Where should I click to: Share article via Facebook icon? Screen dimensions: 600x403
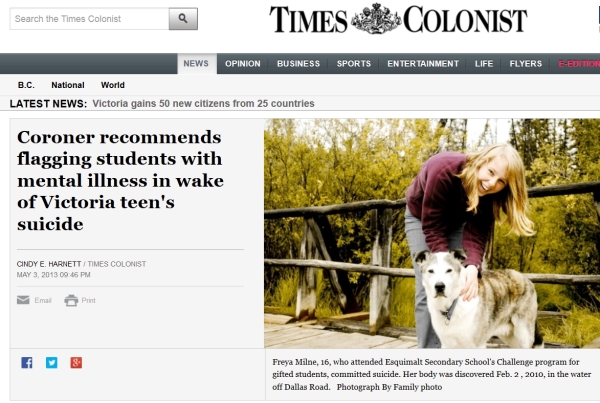tap(27, 362)
